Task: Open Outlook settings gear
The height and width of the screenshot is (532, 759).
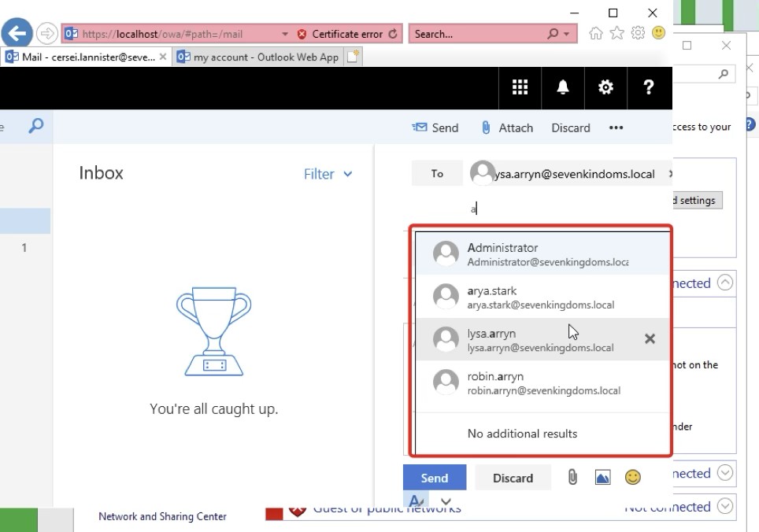Action: pos(605,87)
